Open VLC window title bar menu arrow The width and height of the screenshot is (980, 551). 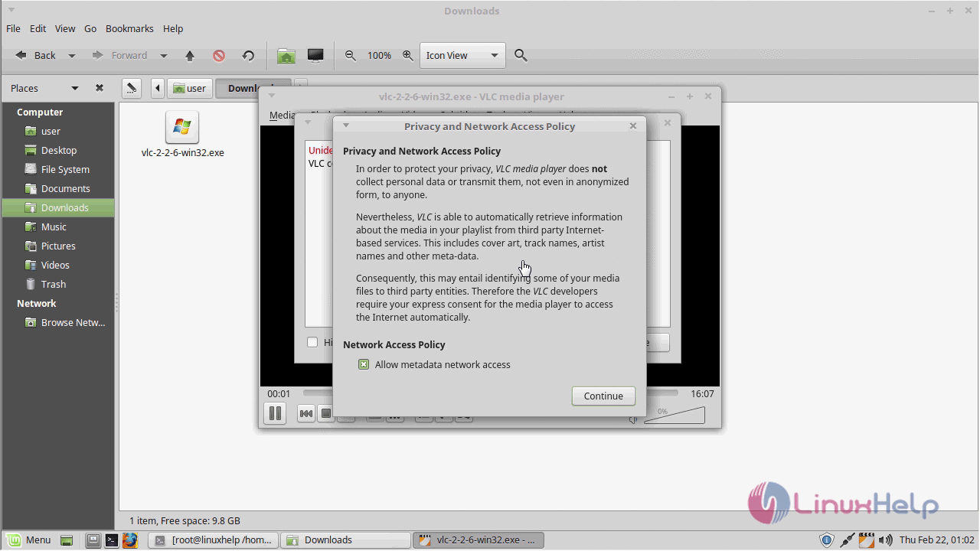pyautogui.click(x=271, y=96)
